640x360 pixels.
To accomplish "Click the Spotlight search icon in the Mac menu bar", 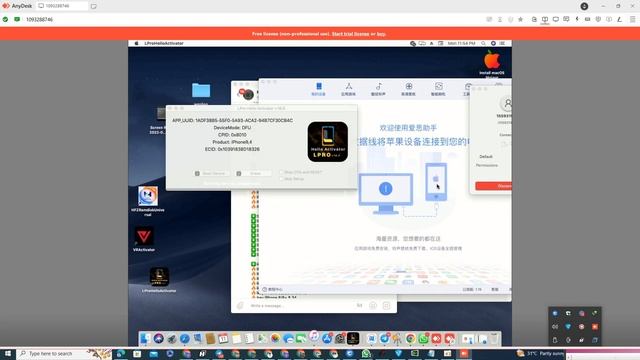I will pos(483,43).
